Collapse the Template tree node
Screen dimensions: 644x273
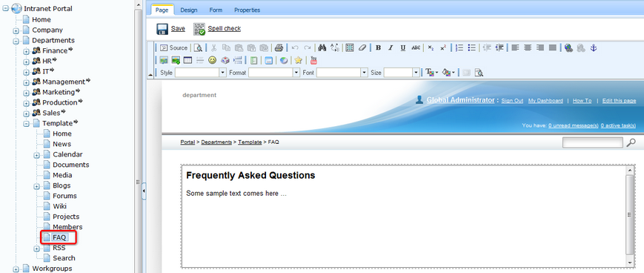tap(26, 123)
